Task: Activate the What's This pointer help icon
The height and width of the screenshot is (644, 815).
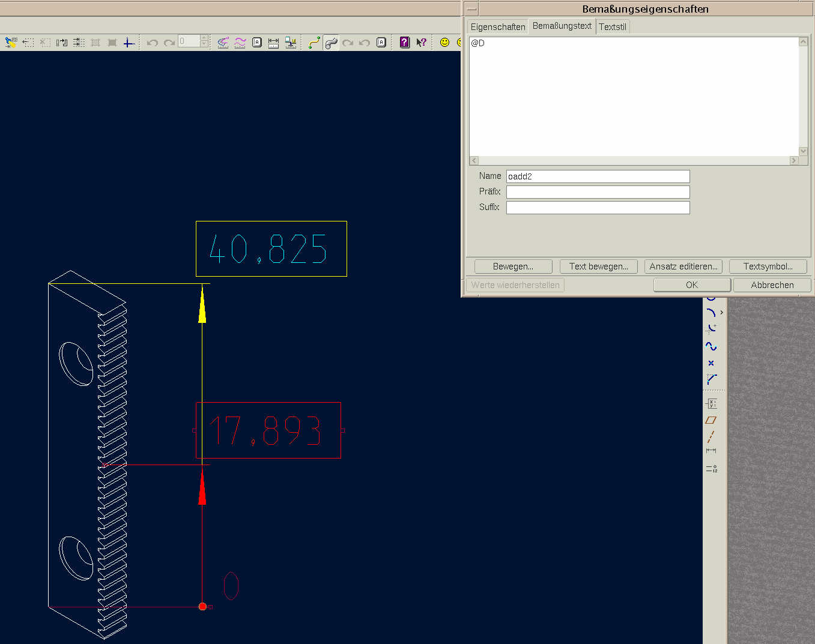Action: pyautogui.click(x=422, y=43)
